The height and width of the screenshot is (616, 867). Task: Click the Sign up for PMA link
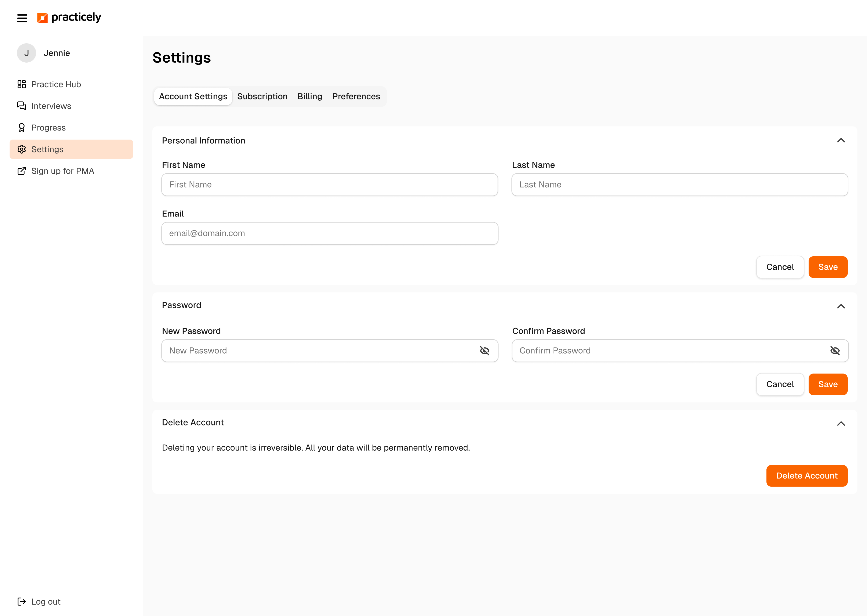(x=62, y=171)
